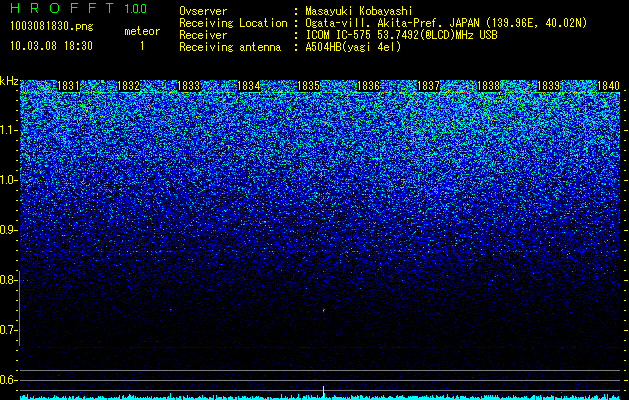The width and height of the screenshot is (629, 400).
Task: Click the 1839 time marker
Action: point(548,86)
